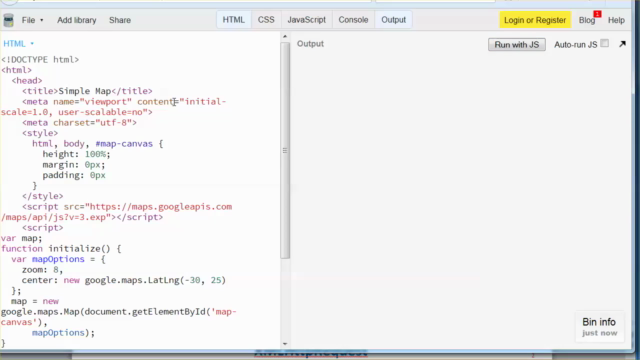Toggle the JavaScript panel tab

click(x=307, y=20)
